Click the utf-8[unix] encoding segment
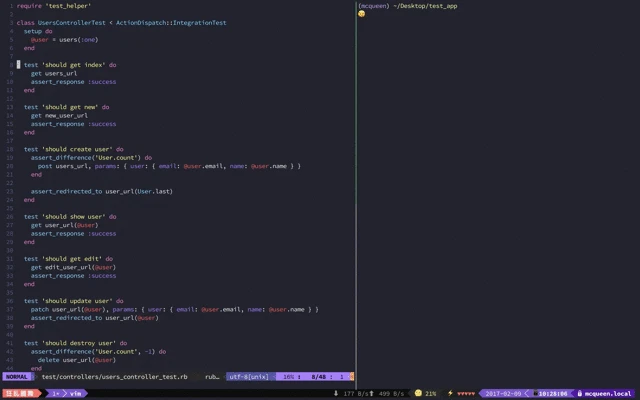The width and height of the screenshot is (640, 400). [x=249, y=377]
